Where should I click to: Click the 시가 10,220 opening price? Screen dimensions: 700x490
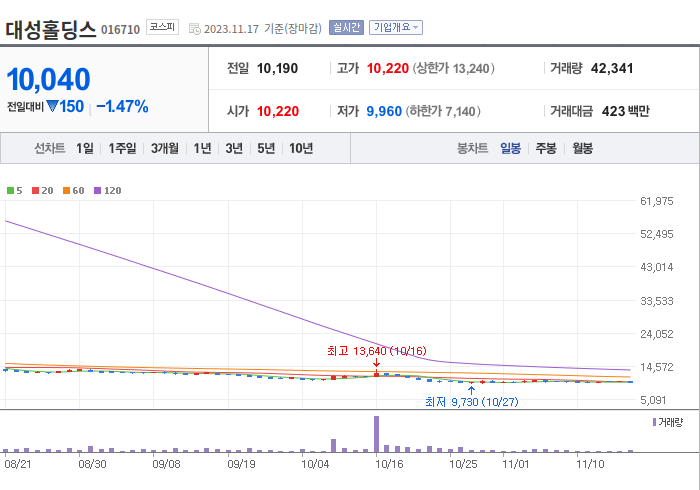pyautogui.click(x=278, y=111)
